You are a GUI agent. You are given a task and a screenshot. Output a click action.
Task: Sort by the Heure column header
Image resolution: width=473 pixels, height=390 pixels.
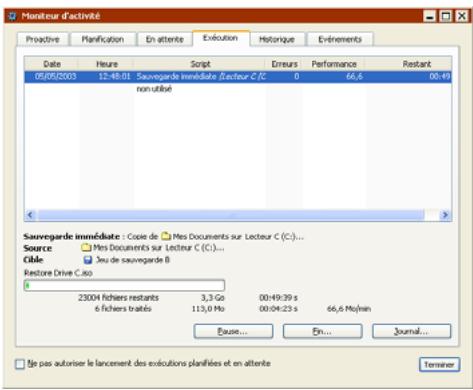pyautogui.click(x=107, y=64)
